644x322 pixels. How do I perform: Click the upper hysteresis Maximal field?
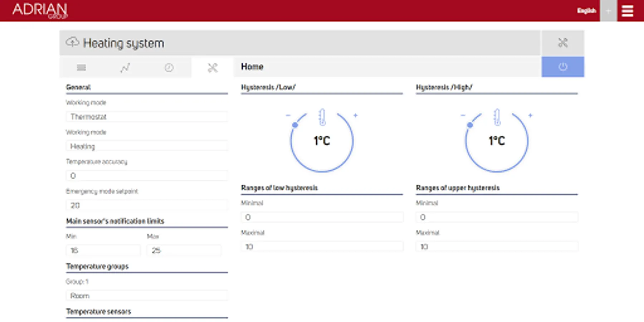click(497, 247)
